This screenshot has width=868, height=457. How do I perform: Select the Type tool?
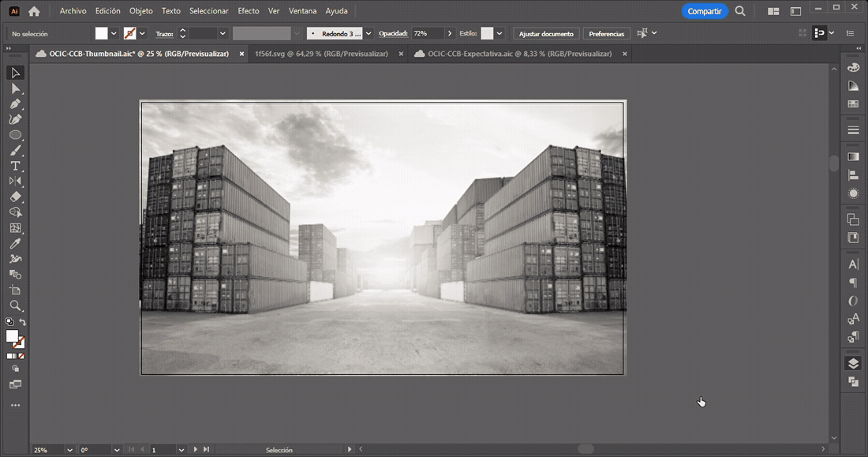pos(15,167)
